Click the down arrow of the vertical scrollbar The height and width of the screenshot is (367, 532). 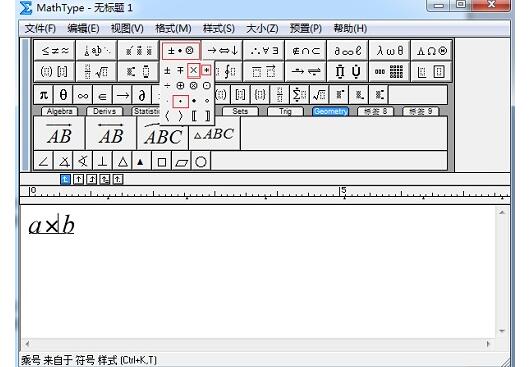coord(502,331)
